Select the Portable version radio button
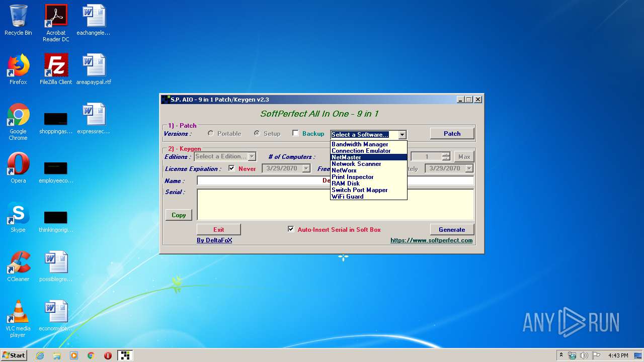The width and height of the screenshot is (644, 362). point(211,133)
